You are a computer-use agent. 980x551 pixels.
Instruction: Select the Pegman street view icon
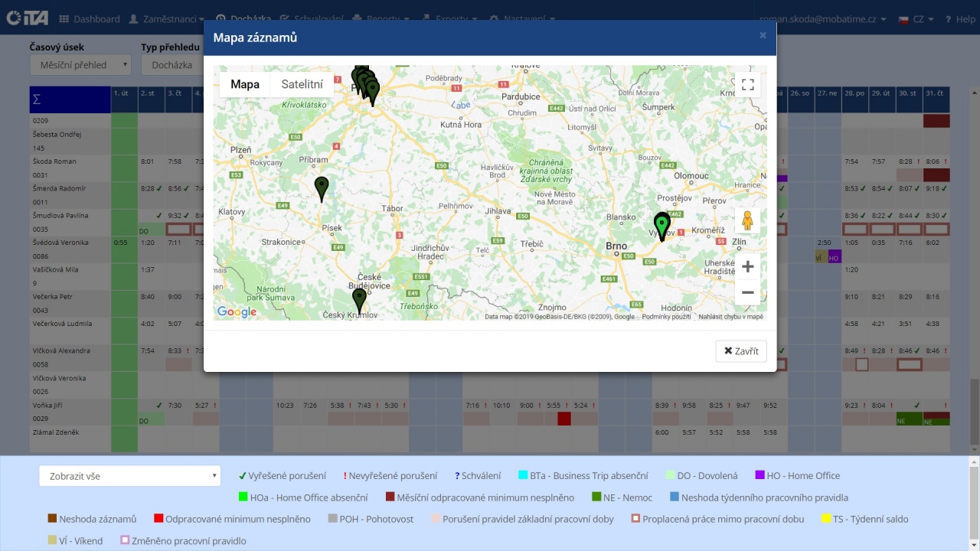[747, 220]
